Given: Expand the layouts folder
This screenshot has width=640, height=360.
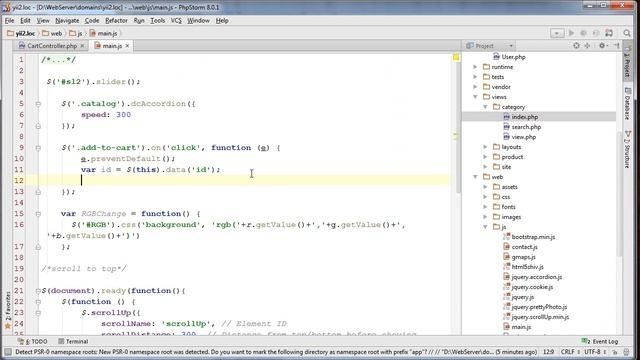Looking at the screenshot, I should tap(485, 147).
